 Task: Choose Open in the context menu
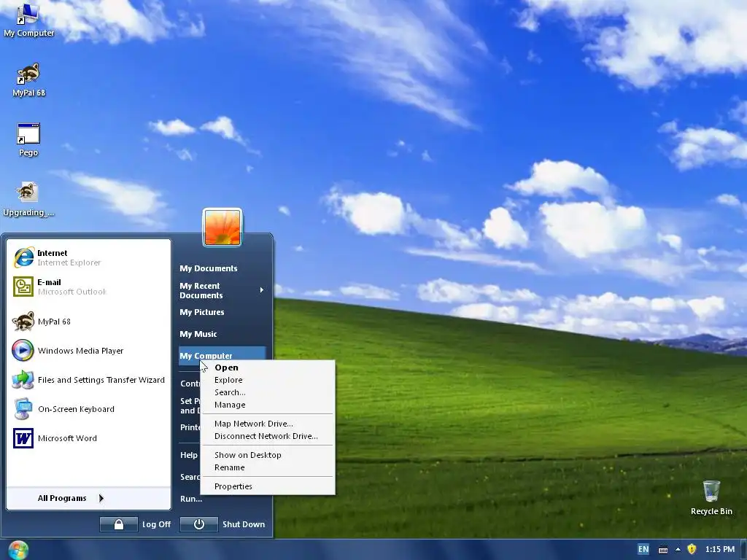point(268,367)
